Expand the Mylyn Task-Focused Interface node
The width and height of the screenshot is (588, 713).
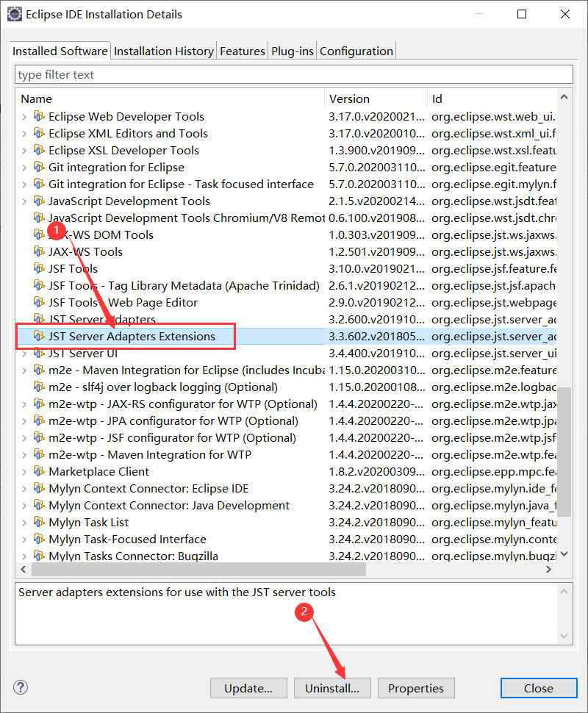pos(22,539)
